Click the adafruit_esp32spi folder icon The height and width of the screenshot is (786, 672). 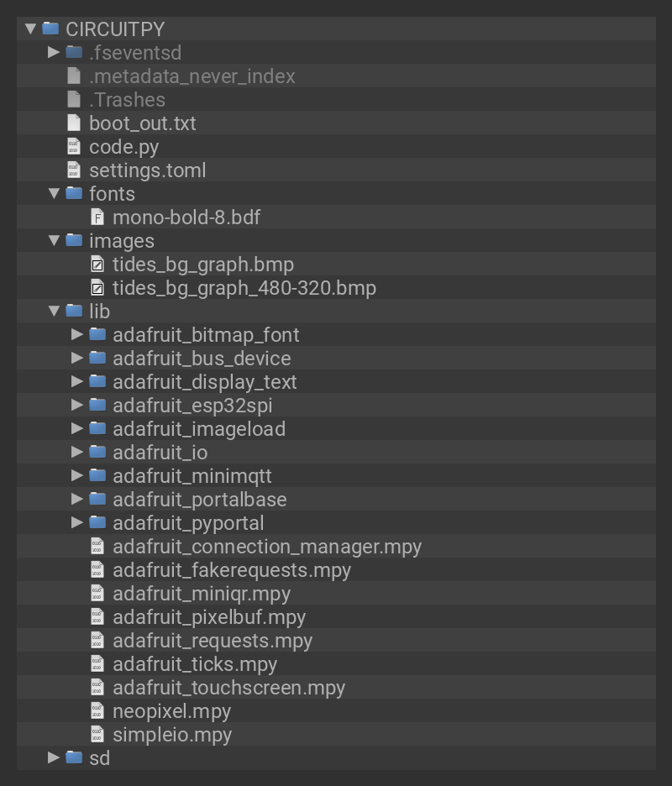coord(97,406)
